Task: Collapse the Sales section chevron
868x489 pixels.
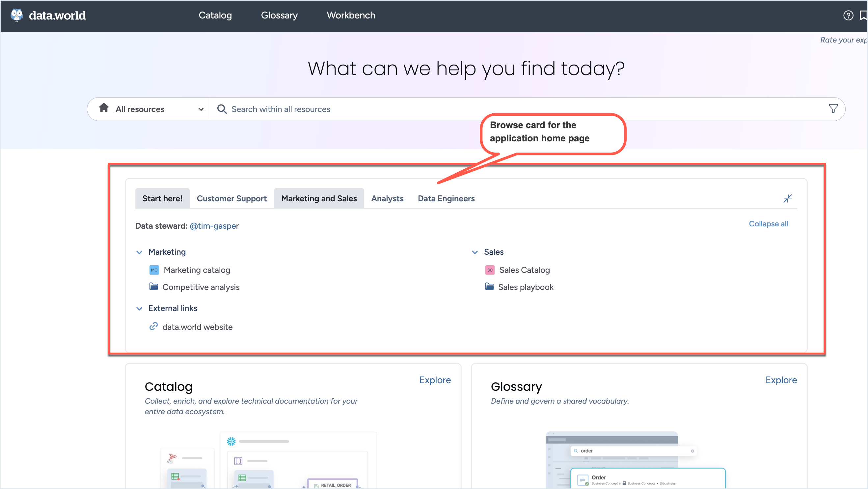Action: [x=475, y=252]
